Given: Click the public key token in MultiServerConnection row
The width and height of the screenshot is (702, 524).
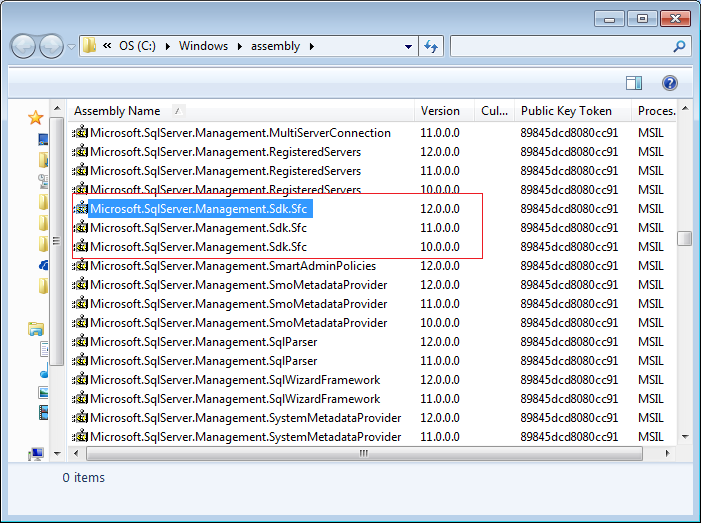Looking at the screenshot, I should coord(569,133).
